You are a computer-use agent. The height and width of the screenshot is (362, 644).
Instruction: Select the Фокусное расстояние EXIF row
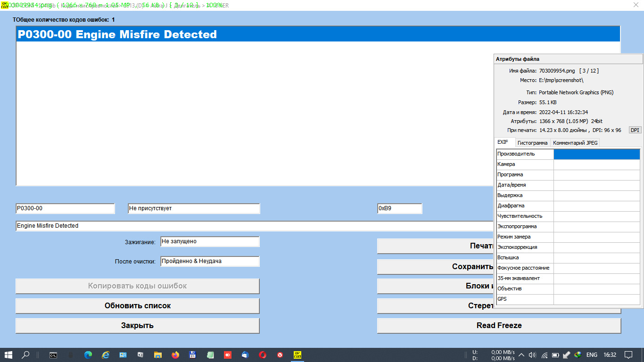[568, 268]
